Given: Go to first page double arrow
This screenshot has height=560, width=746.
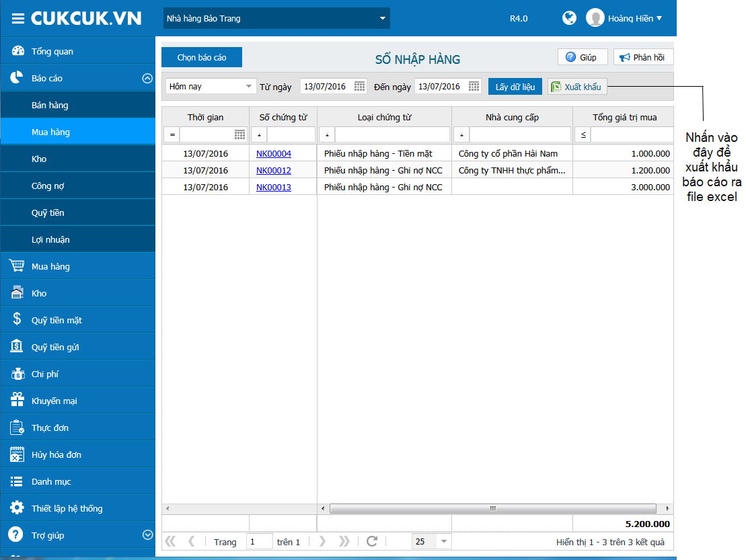Looking at the screenshot, I should coord(170,541).
